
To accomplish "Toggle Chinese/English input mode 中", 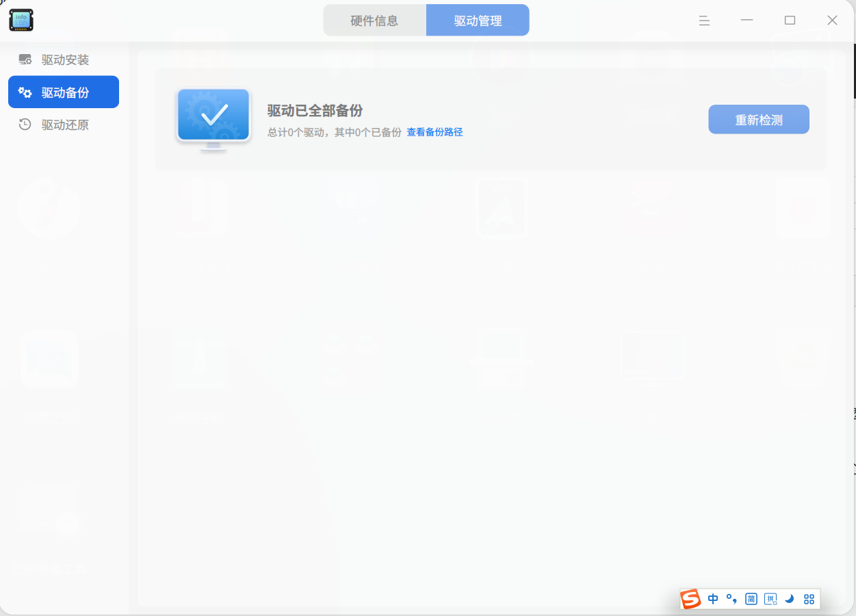I will tap(713, 599).
